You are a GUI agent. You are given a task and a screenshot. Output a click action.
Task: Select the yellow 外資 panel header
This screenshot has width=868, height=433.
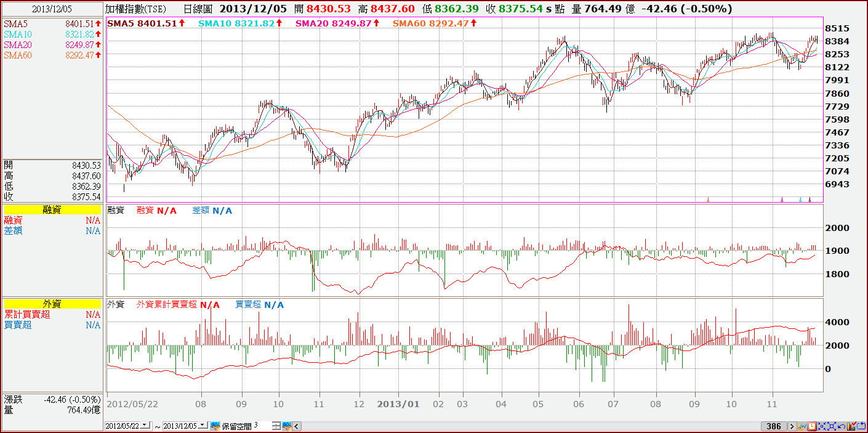point(52,304)
